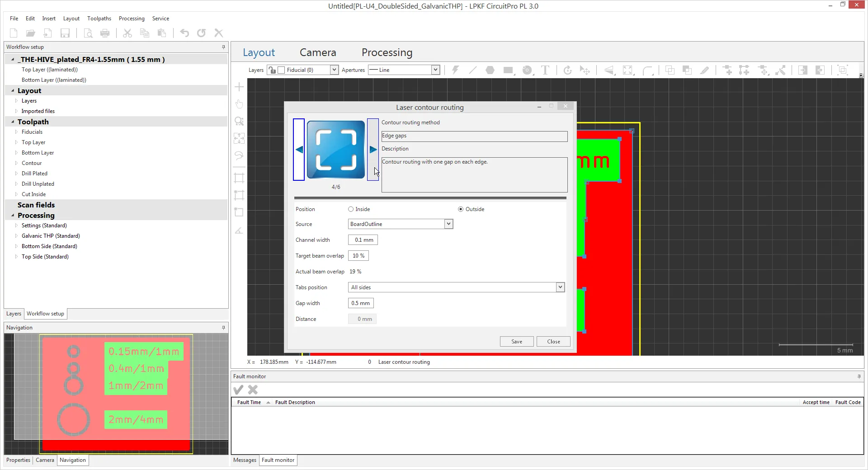Click the Gap width input field
This screenshot has height=470, width=868.
click(361, 303)
